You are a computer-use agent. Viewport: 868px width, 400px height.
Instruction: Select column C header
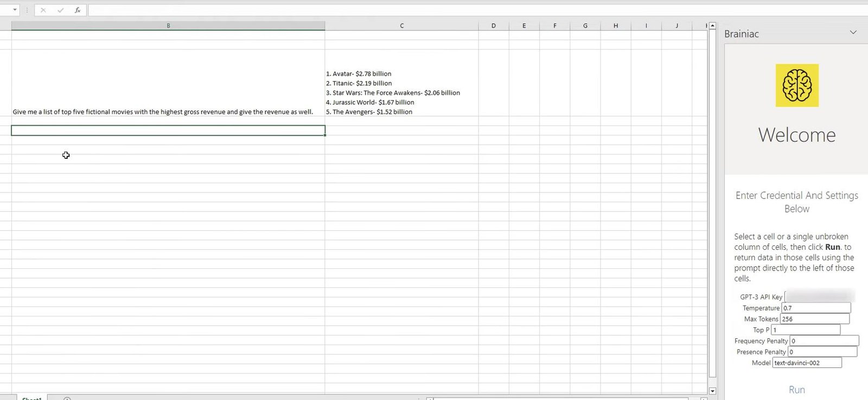coord(401,25)
